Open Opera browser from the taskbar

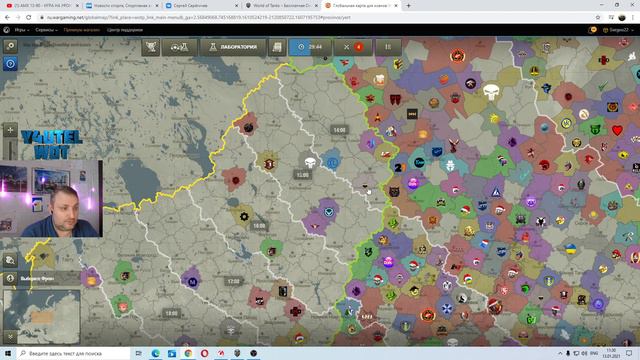point(204,353)
